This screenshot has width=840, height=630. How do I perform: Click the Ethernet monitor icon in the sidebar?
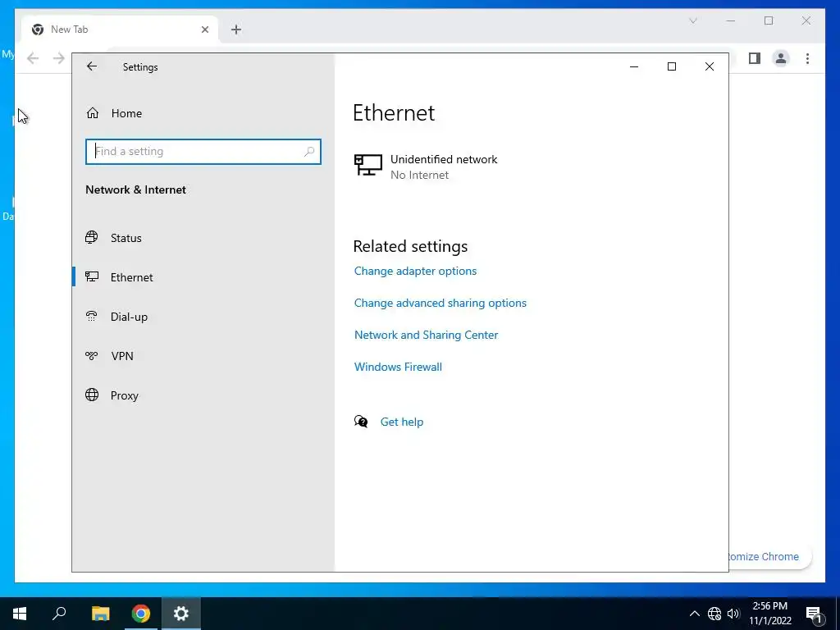coord(92,277)
